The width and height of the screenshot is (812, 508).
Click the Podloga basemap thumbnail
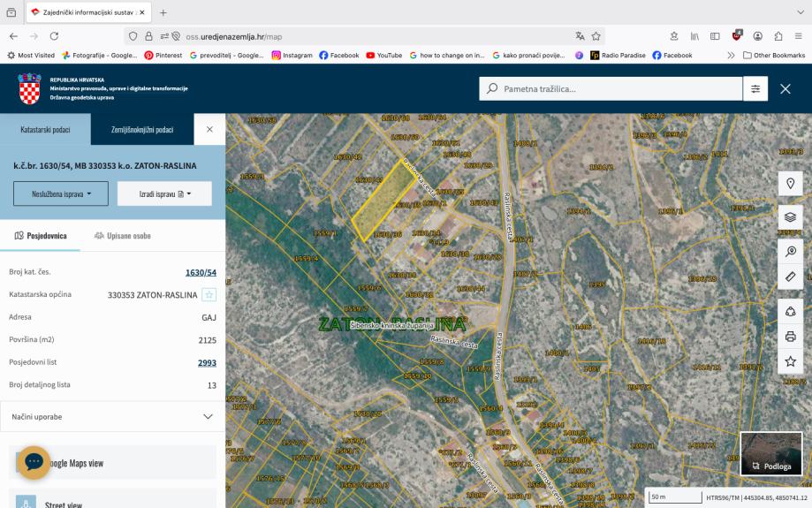tap(771, 454)
